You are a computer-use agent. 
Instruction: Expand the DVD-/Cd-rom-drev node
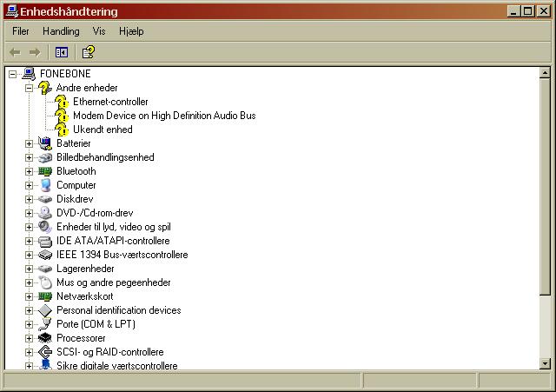pos(29,213)
